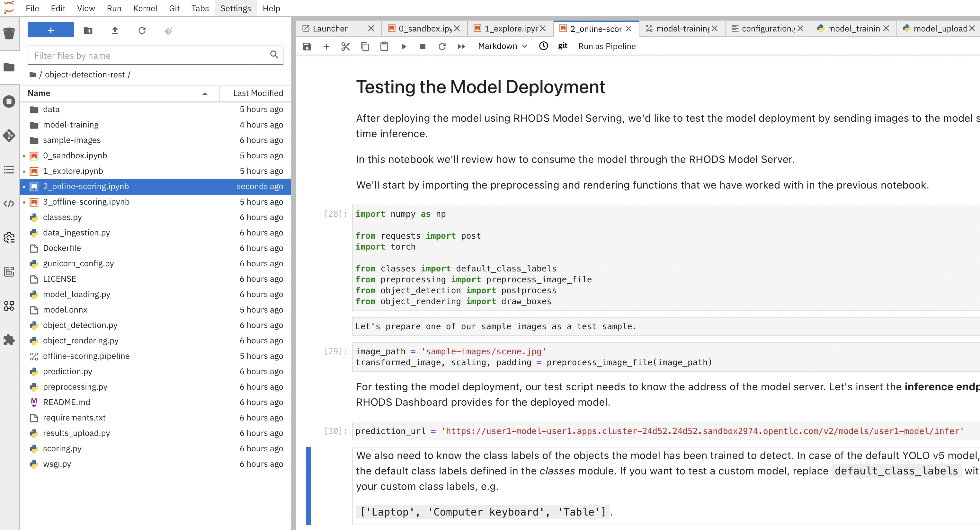Screen dimensions: 980x530
Task: Select README.md in file browser
Action: click(x=155, y=402)
